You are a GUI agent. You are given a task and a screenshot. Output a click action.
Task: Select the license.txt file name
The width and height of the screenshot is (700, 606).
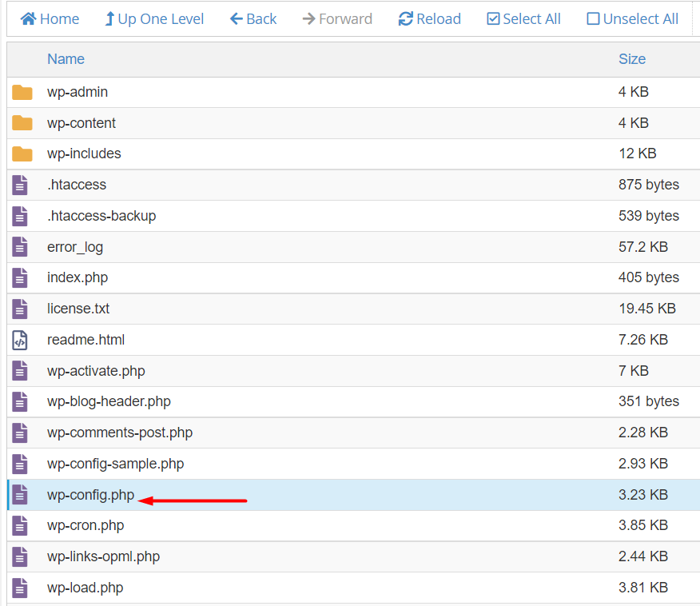[78, 309]
